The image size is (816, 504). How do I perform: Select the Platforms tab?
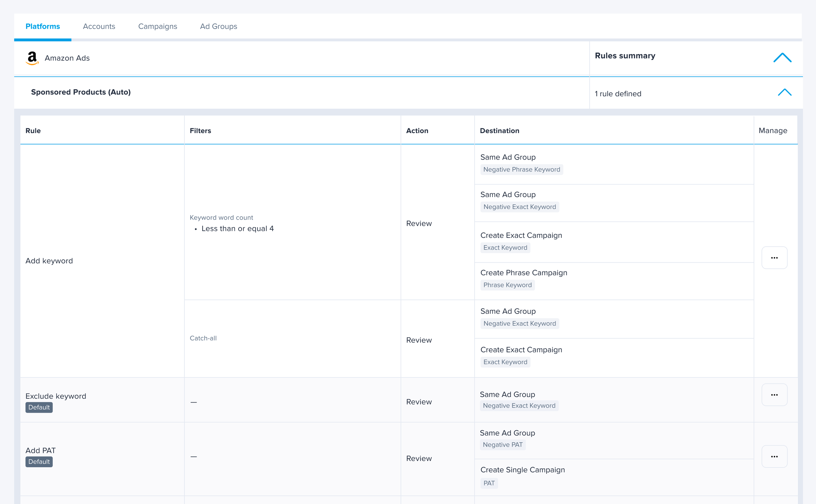point(43,26)
